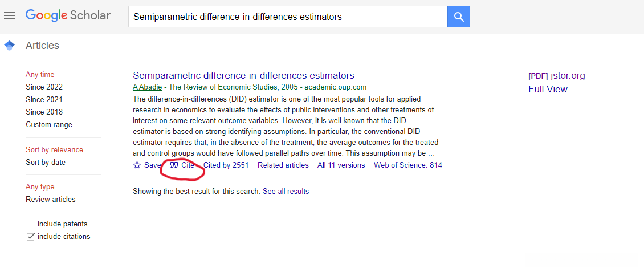The image size is (644, 272).
Task: Uncheck the include citations checkbox
Action: pos(31,237)
